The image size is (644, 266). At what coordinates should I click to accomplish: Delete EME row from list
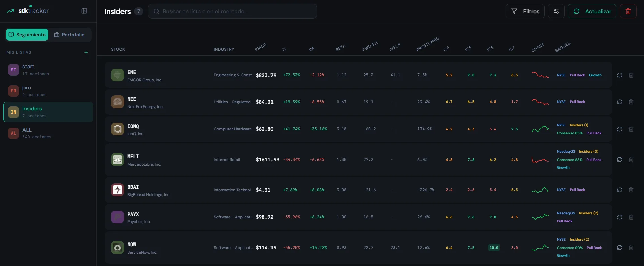click(x=631, y=75)
